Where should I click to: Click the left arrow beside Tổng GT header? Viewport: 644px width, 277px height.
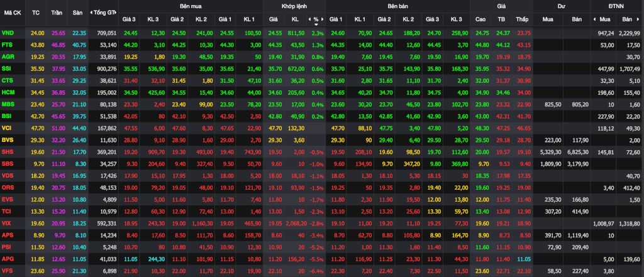(x=91, y=13)
